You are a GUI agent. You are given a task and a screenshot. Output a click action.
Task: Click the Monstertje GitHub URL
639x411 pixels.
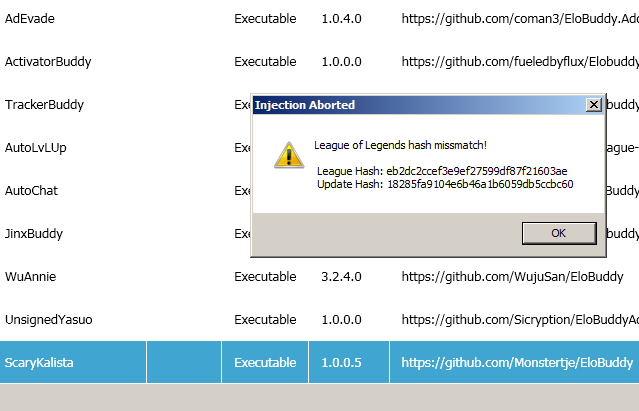click(x=517, y=363)
